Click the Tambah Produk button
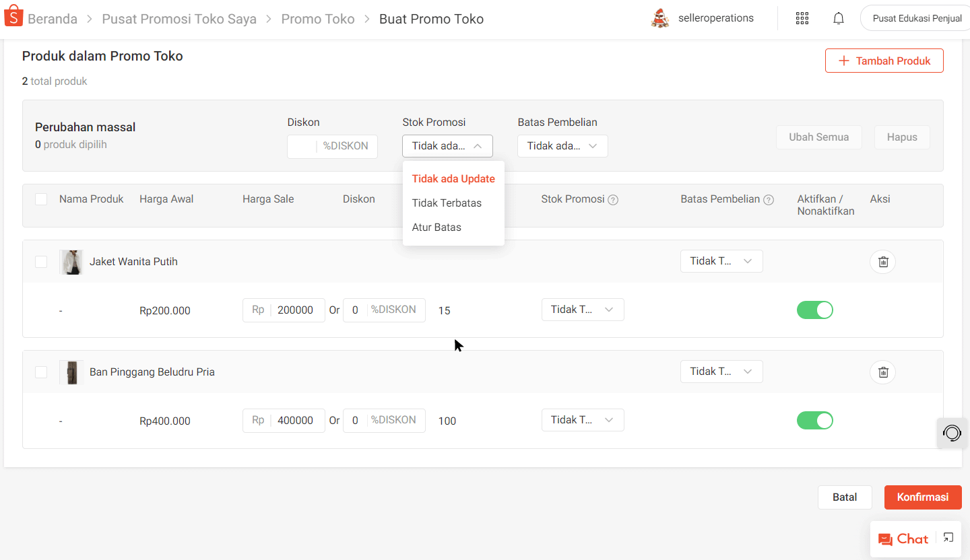This screenshot has width=970, height=560. [884, 61]
